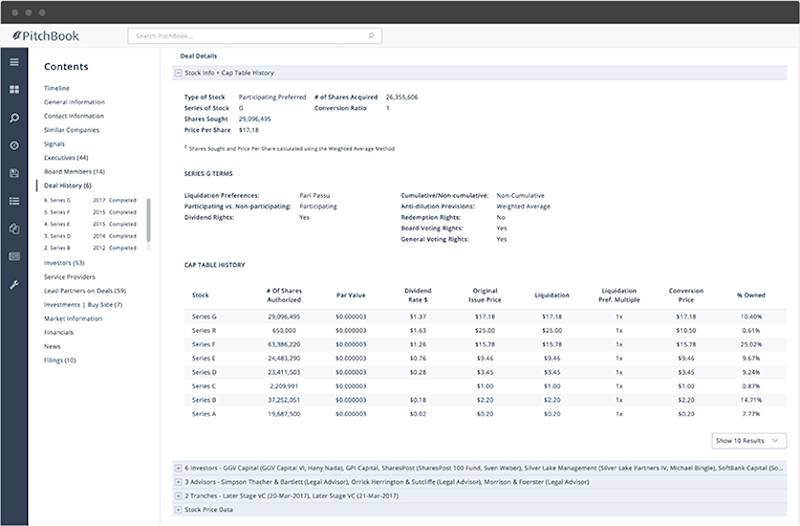Expand the 3 Advisors section
This screenshot has width=800, height=526.
click(x=178, y=482)
